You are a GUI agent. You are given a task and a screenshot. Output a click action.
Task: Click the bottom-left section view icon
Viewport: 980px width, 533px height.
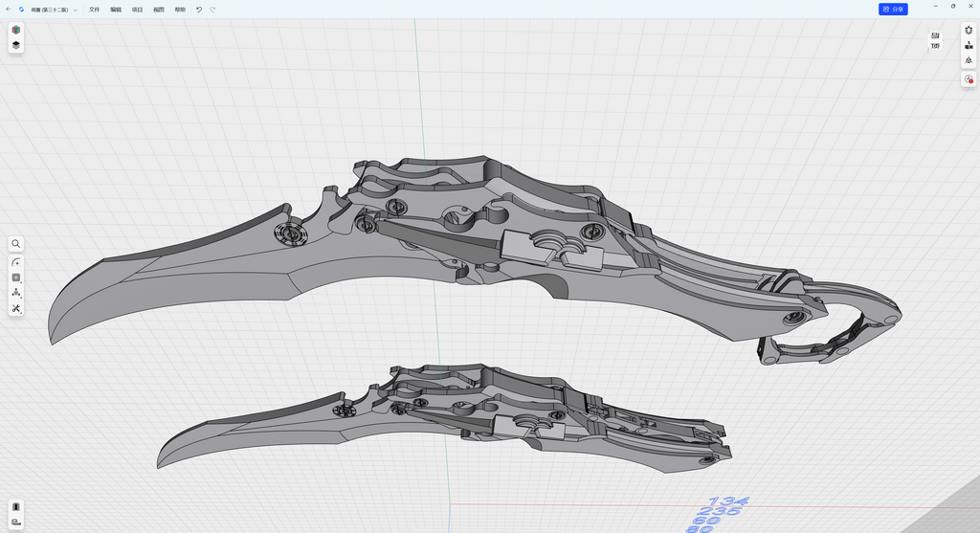coord(16,507)
